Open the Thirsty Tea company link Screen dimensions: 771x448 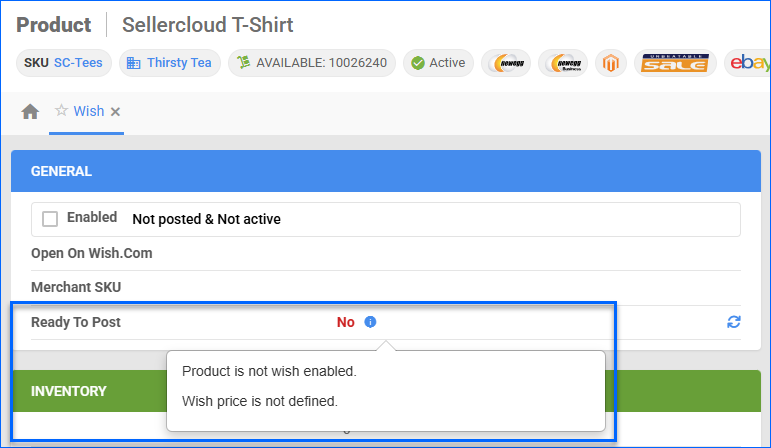[179, 63]
